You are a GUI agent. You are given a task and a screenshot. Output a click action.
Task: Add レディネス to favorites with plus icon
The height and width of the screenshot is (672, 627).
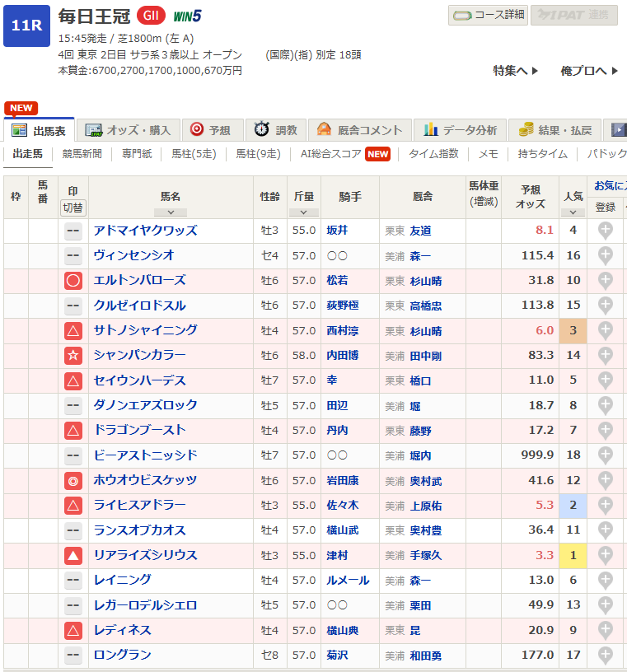tap(605, 630)
